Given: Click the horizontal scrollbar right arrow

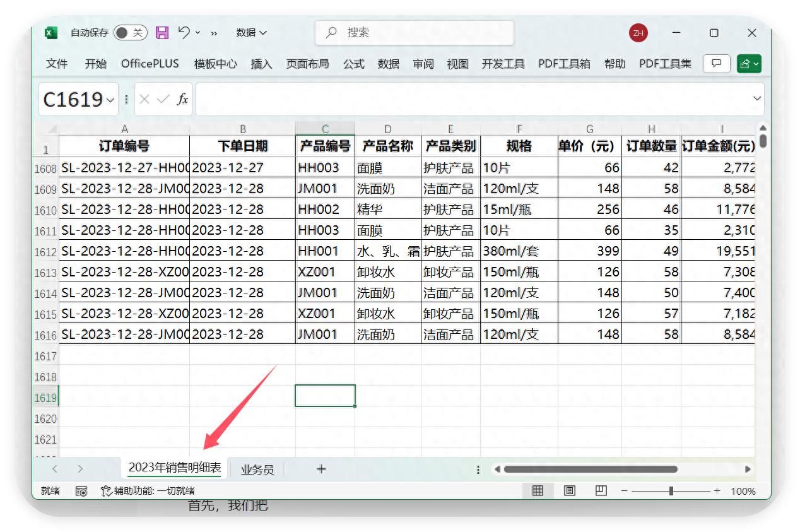Looking at the screenshot, I should click(748, 469).
